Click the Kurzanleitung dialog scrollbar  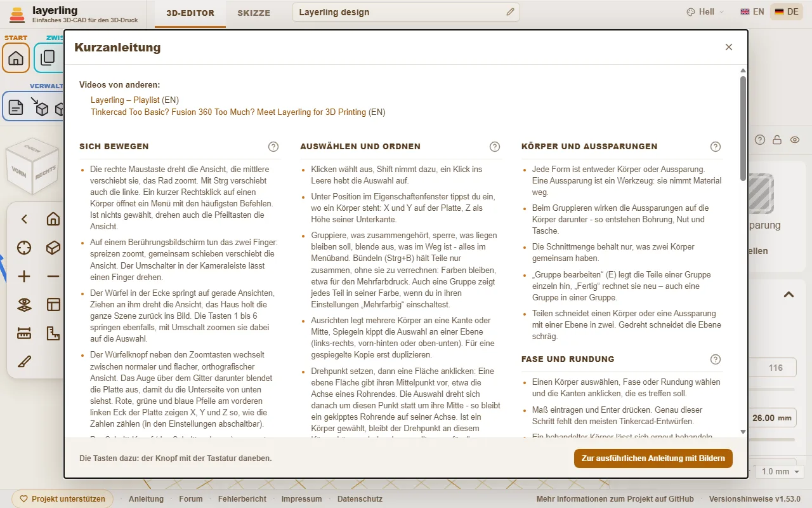[743, 129]
